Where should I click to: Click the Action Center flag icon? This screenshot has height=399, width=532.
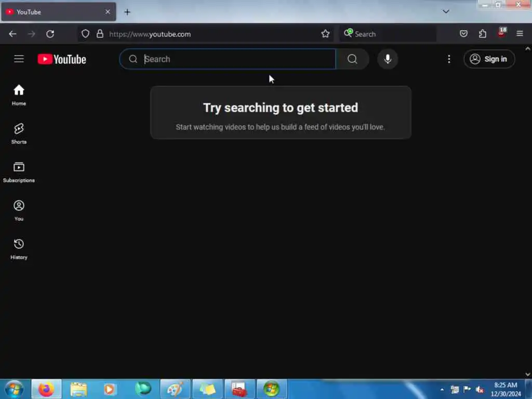pos(467,389)
